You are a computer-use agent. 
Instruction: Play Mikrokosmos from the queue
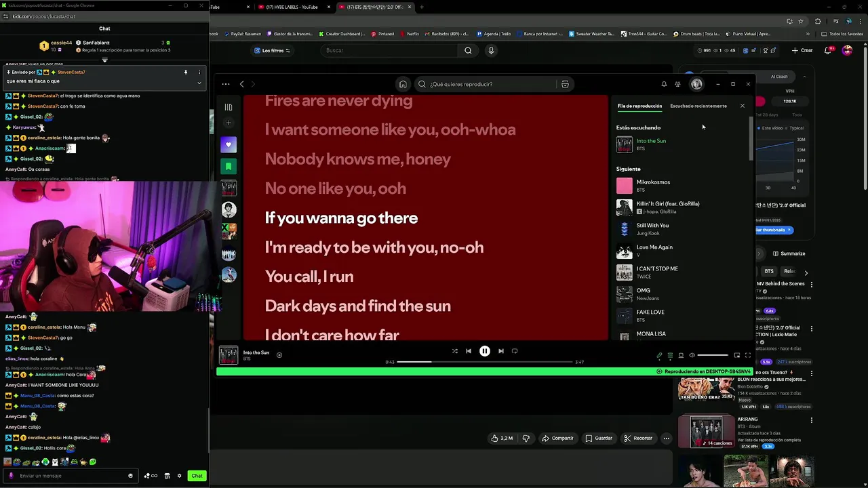pos(682,186)
